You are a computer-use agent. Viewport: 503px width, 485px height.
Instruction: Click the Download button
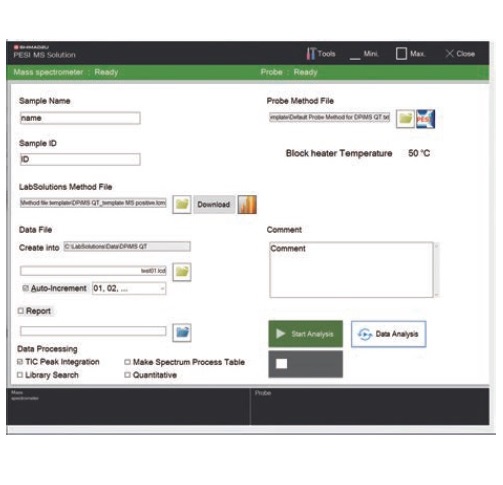(x=214, y=204)
